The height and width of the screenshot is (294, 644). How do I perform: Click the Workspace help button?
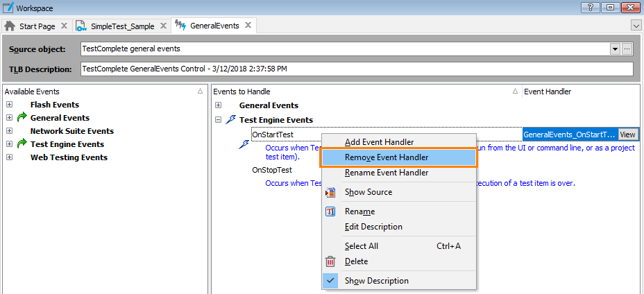[590, 8]
